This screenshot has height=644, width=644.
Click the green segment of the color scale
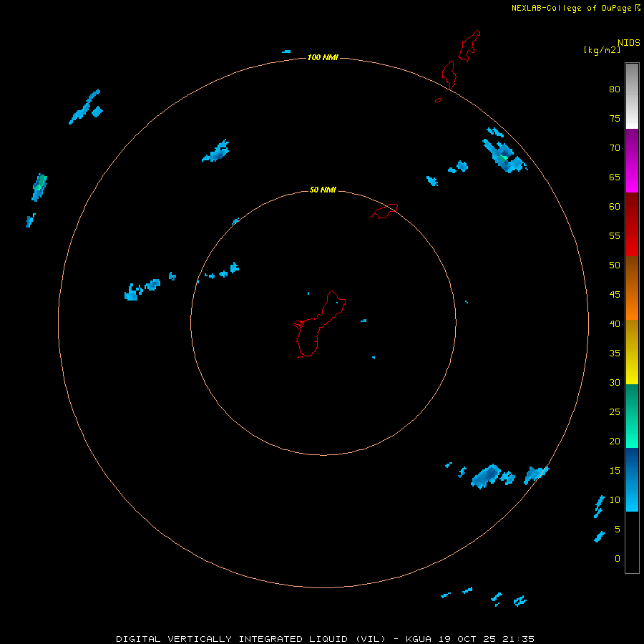[632, 416]
